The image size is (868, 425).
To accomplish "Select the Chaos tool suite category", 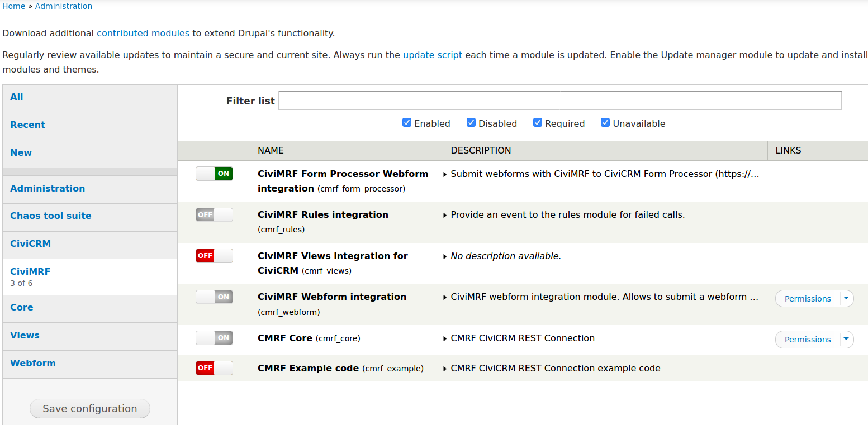I will (51, 216).
